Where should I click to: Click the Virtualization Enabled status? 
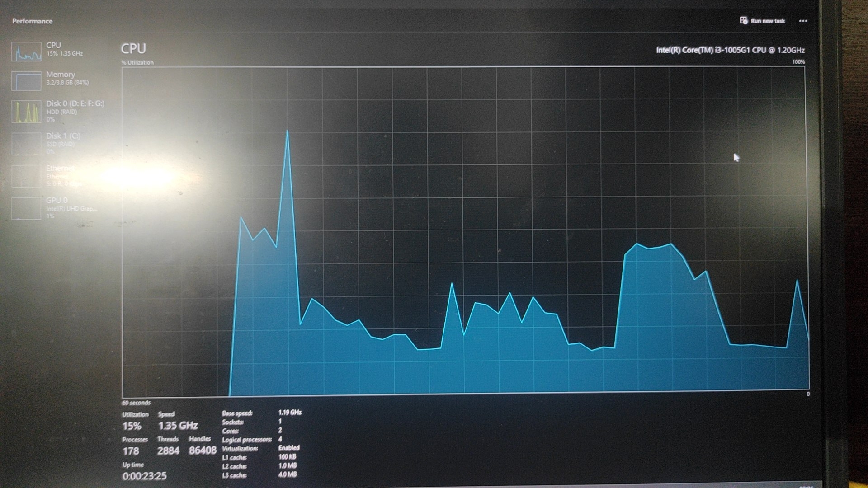[288, 448]
